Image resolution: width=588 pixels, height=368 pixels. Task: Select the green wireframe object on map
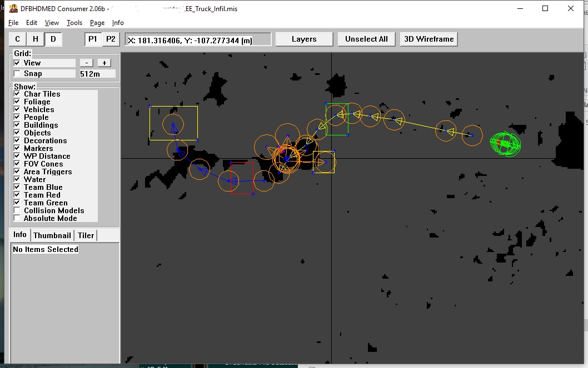click(506, 144)
